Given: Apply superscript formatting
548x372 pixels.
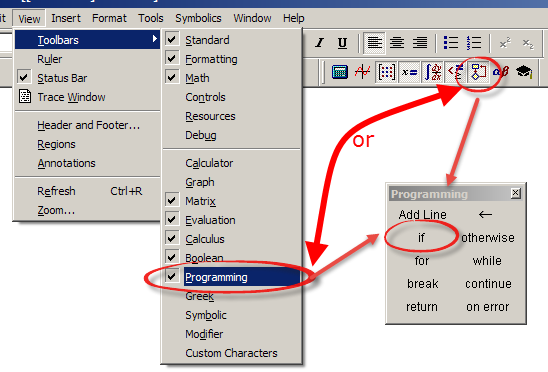Looking at the screenshot, I should [505, 43].
